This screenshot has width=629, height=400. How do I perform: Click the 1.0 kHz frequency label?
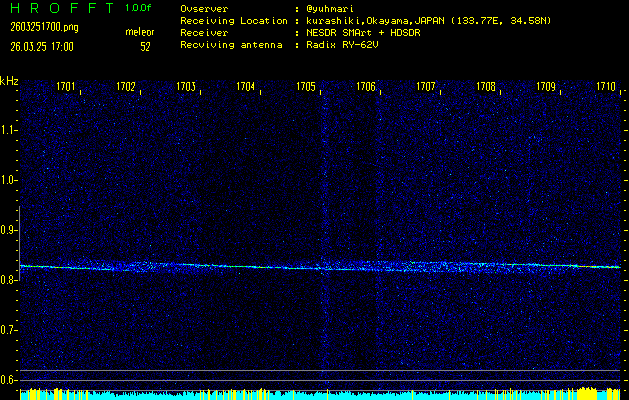[x=7, y=180]
